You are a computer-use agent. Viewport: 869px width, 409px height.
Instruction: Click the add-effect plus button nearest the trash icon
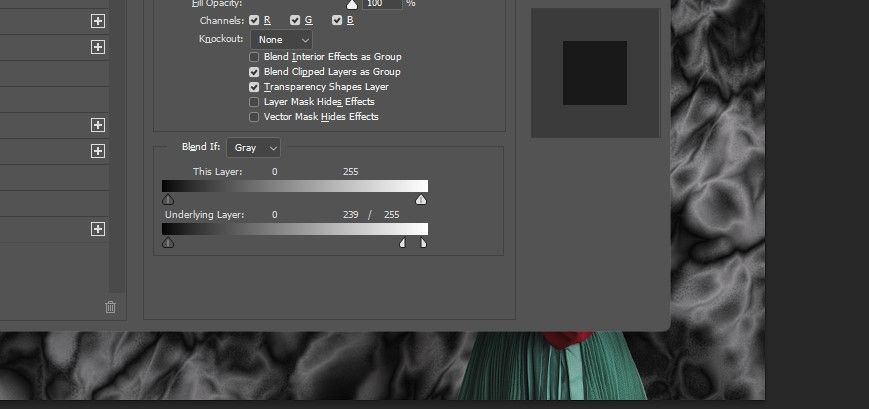[98, 229]
